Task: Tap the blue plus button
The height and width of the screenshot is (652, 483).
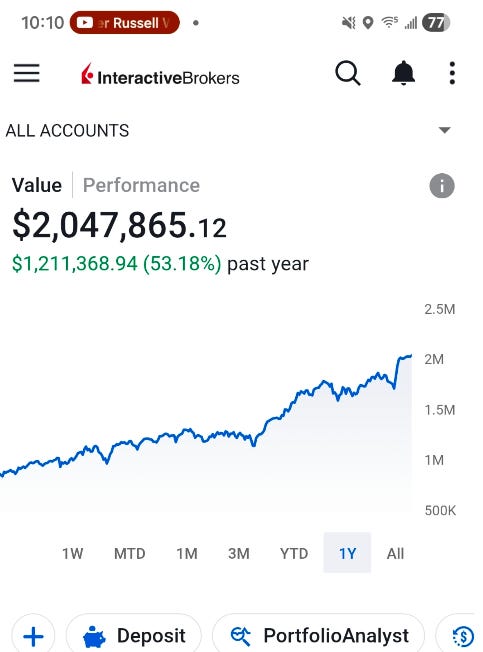Action: point(33,636)
